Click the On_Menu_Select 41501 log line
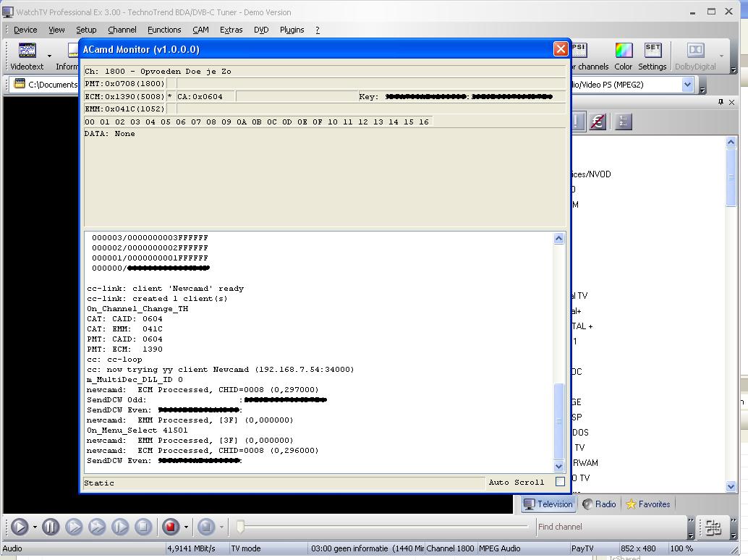 pyautogui.click(x=137, y=430)
